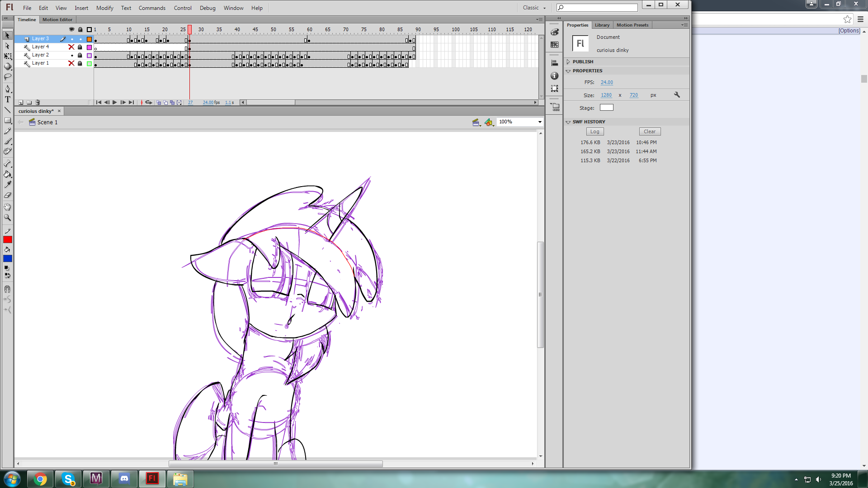Unlock Layer 2 padlock
868x488 pixels.
coord(80,55)
